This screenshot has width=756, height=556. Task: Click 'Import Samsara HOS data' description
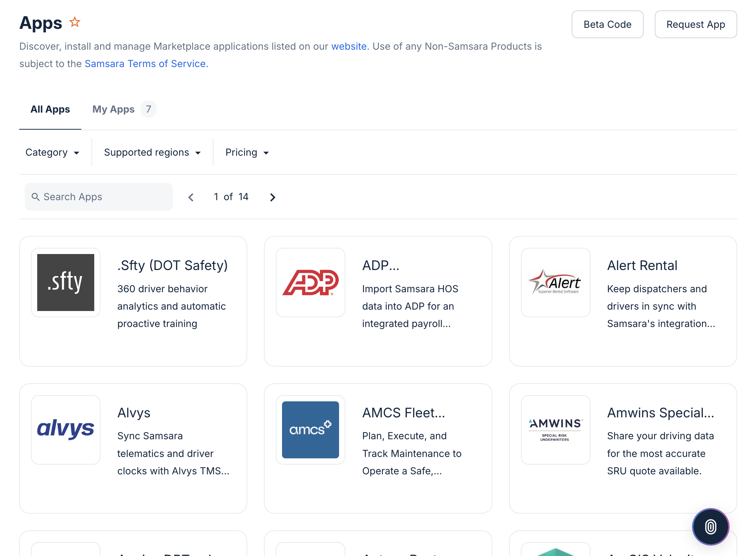[x=410, y=306]
